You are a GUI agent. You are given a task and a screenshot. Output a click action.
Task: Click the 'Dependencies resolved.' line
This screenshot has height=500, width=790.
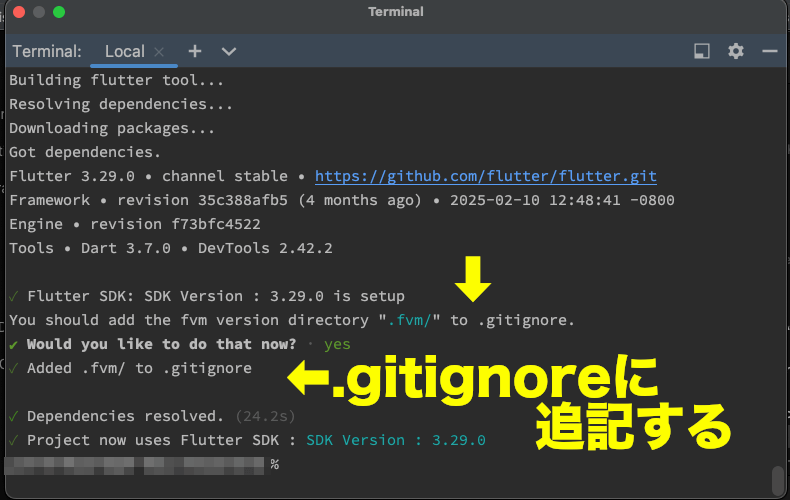[125, 416]
